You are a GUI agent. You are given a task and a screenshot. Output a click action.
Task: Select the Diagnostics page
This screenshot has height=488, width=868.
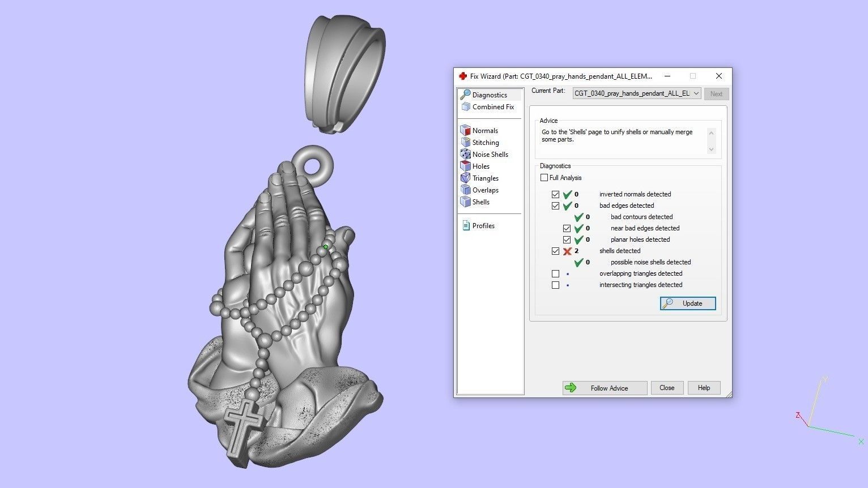tap(489, 95)
